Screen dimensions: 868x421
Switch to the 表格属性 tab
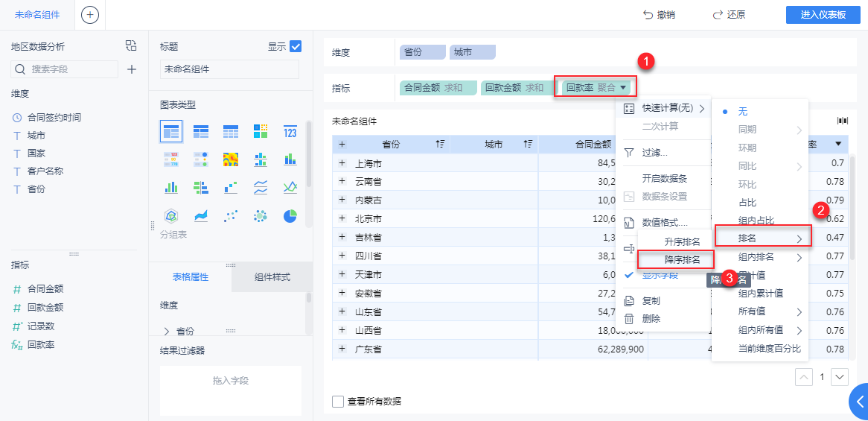point(190,277)
